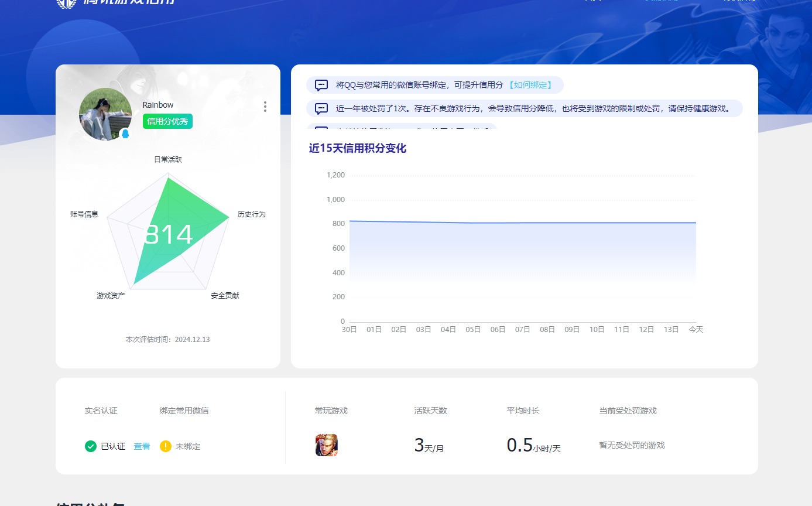Open the 查看 link next to 已认证
Screen dimensions: 812x506
pyautogui.click(x=142, y=446)
